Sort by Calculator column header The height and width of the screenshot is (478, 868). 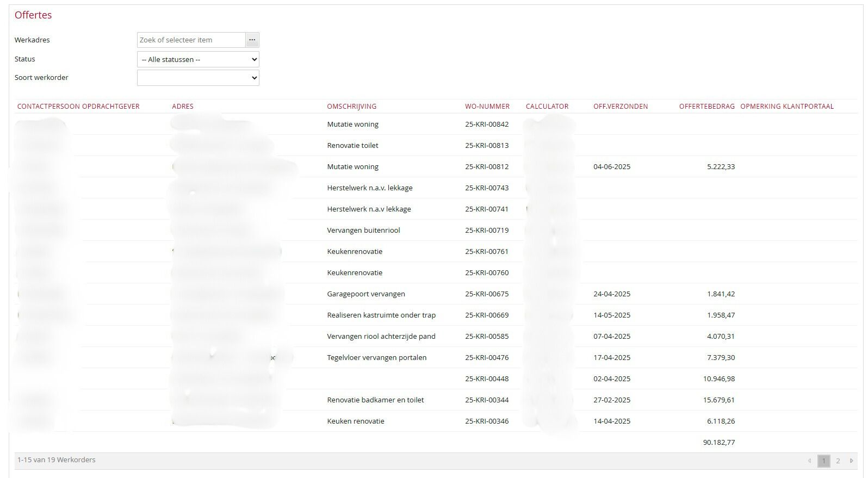(x=547, y=107)
